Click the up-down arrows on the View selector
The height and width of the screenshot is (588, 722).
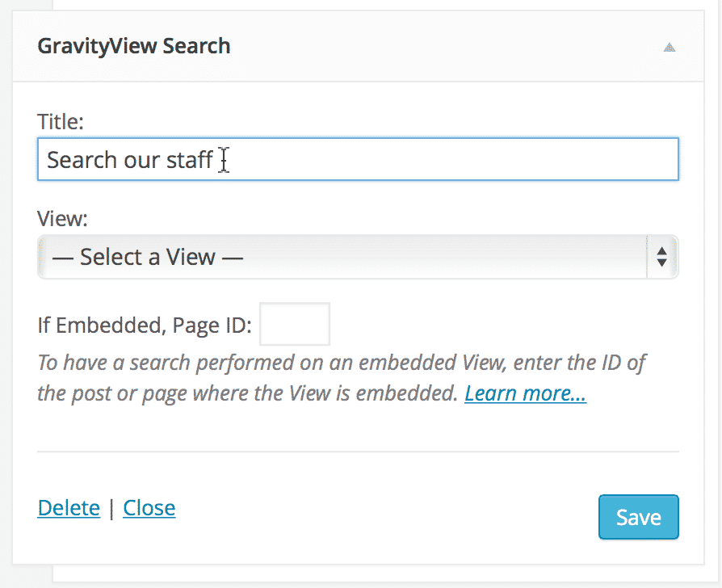coord(661,257)
